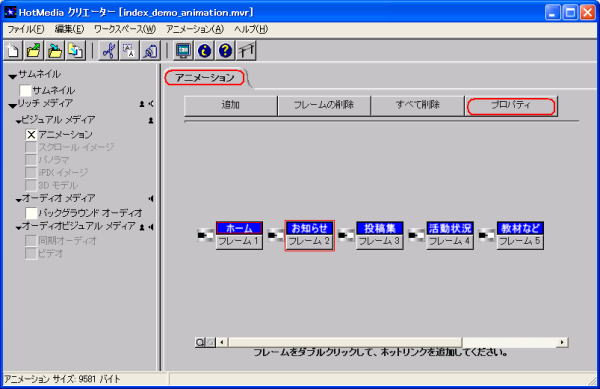600x389 pixels.
Task: Select the お知らせ frame 2 thumbnail
Action: coord(310,235)
